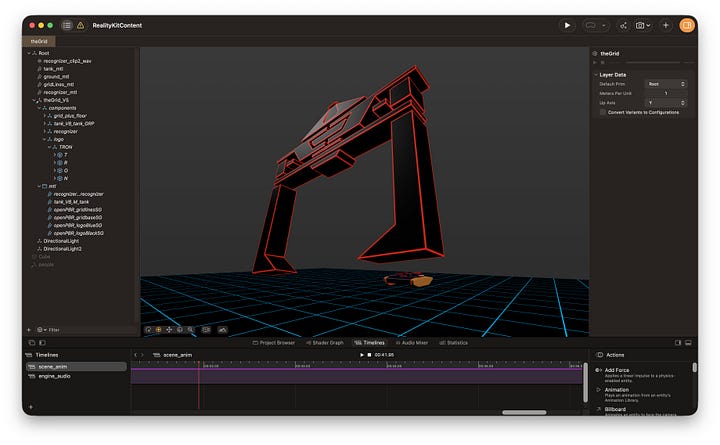Select mesh O under TRON
Image resolution: width=720 pixels, height=445 pixels.
pyautogui.click(x=66, y=170)
